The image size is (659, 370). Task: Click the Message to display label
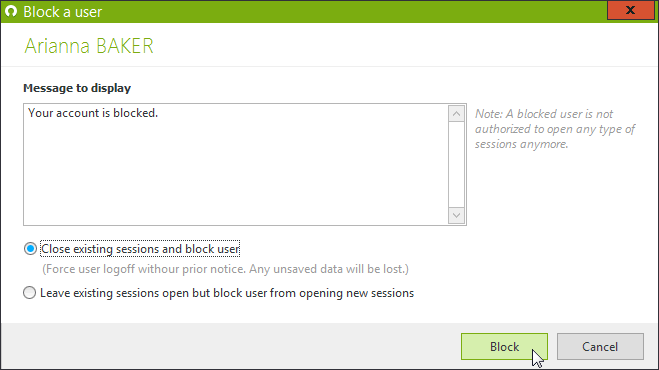pos(77,88)
